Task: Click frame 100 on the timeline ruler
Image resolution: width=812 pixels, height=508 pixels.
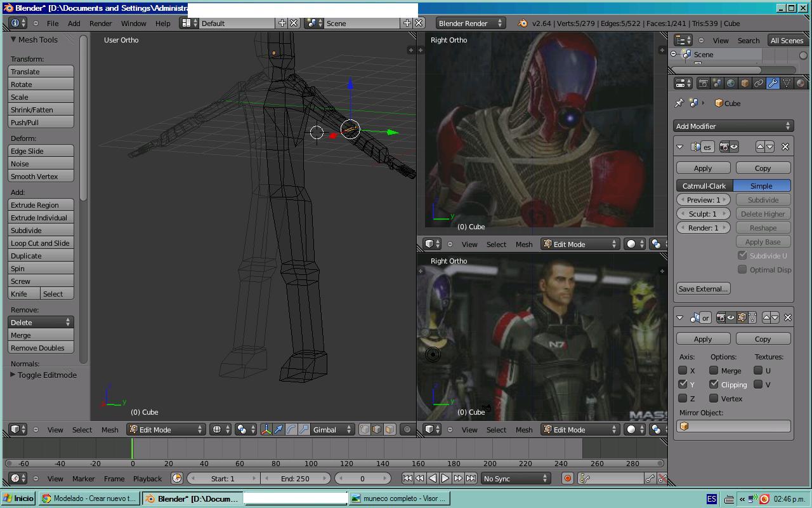Action: [311, 464]
